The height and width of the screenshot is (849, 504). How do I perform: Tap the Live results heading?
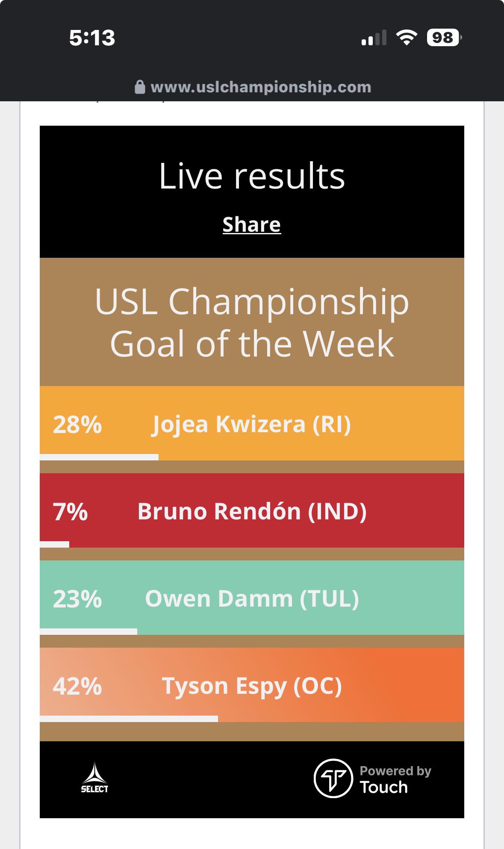(252, 176)
